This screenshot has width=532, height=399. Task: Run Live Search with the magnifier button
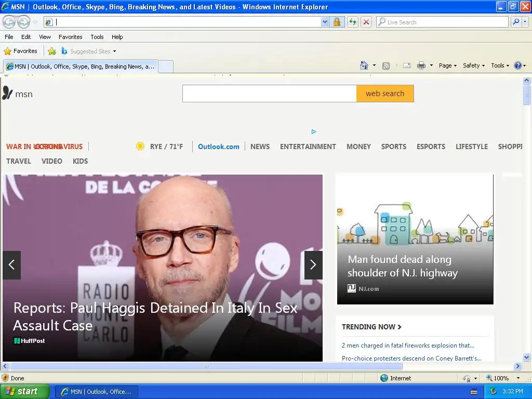tap(516, 22)
